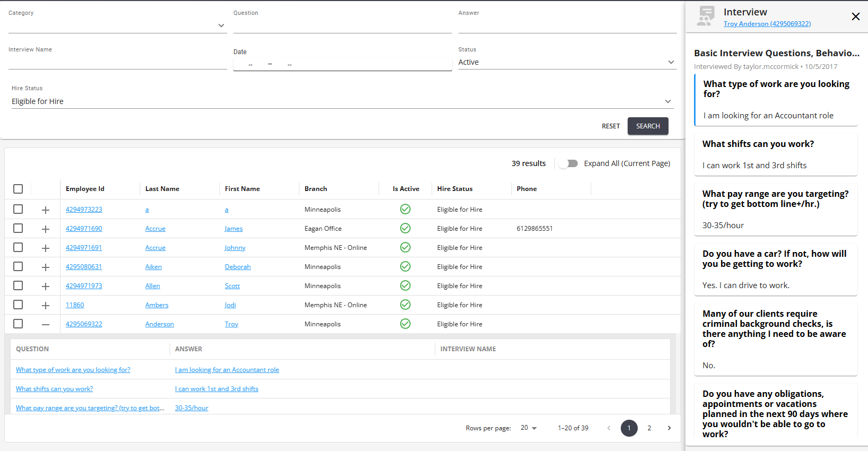Click the Question input field

pos(342,25)
